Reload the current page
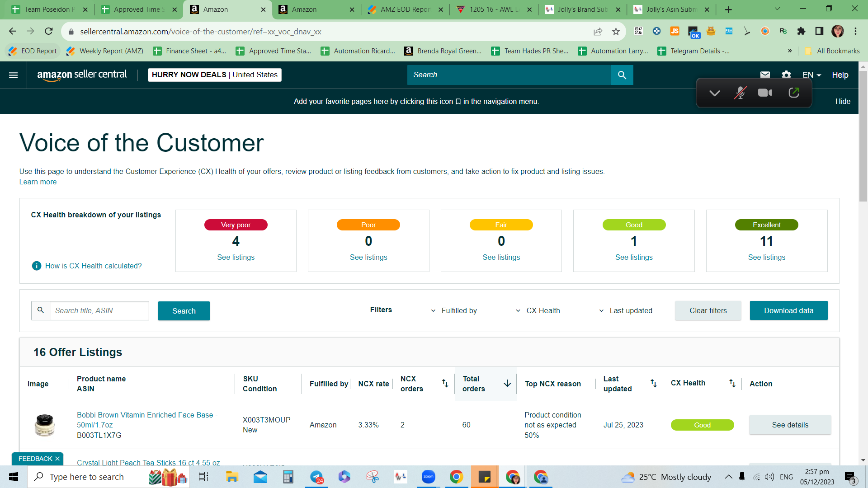The image size is (868, 488). tap(49, 31)
